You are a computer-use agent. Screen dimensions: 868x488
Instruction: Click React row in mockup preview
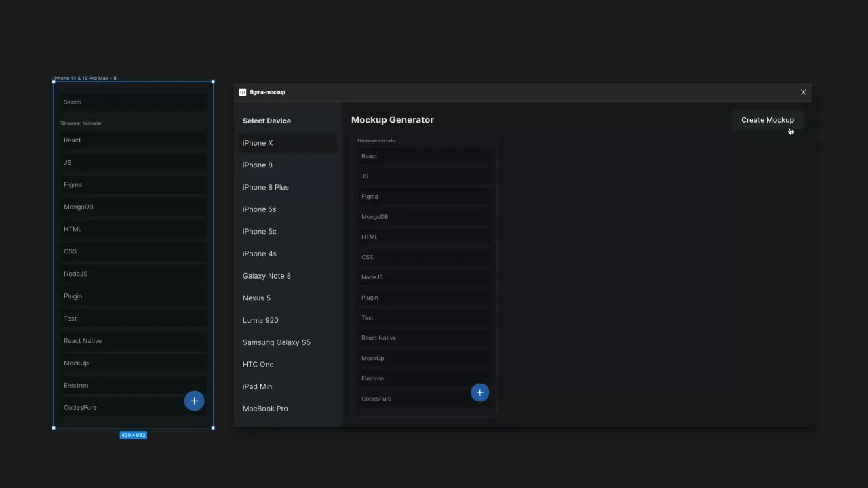425,156
